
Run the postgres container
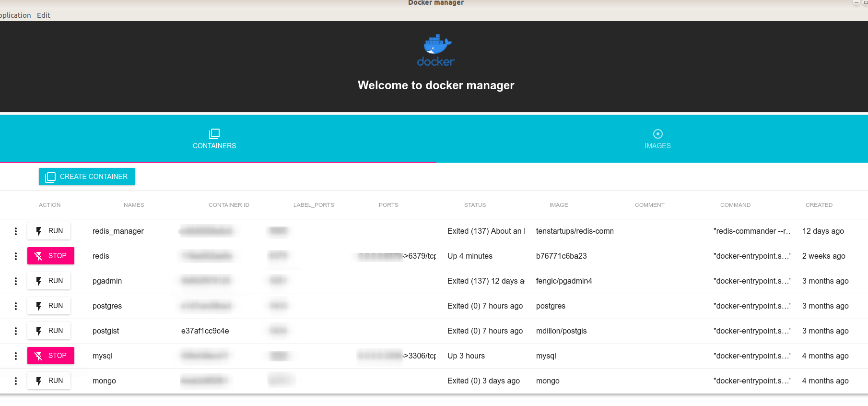(49, 306)
